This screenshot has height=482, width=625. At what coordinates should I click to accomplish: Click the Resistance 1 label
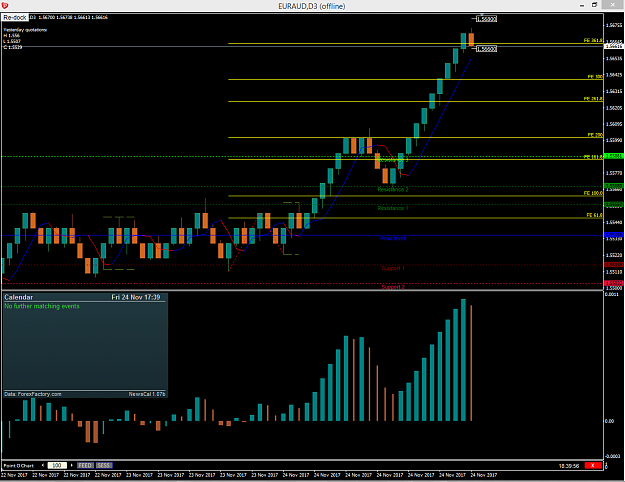(393, 208)
